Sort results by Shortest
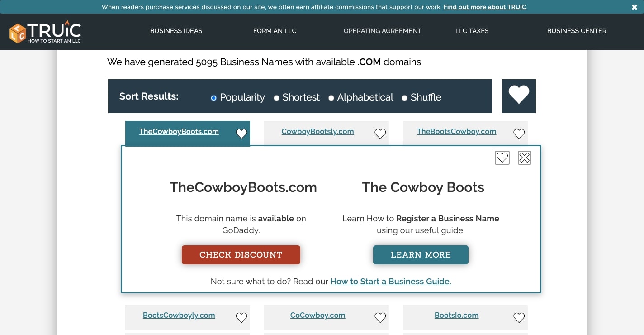 coord(276,98)
